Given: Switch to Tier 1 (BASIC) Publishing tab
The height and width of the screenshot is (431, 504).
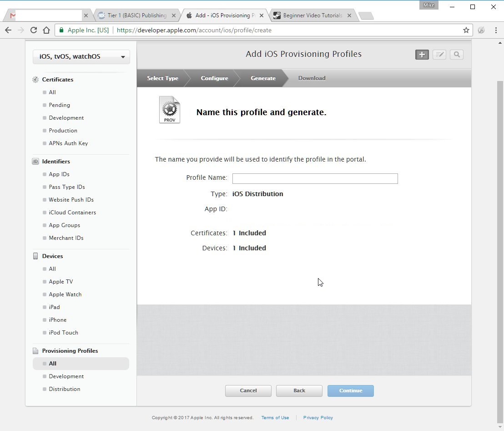Looking at the screenshot, I should (136, 15).
